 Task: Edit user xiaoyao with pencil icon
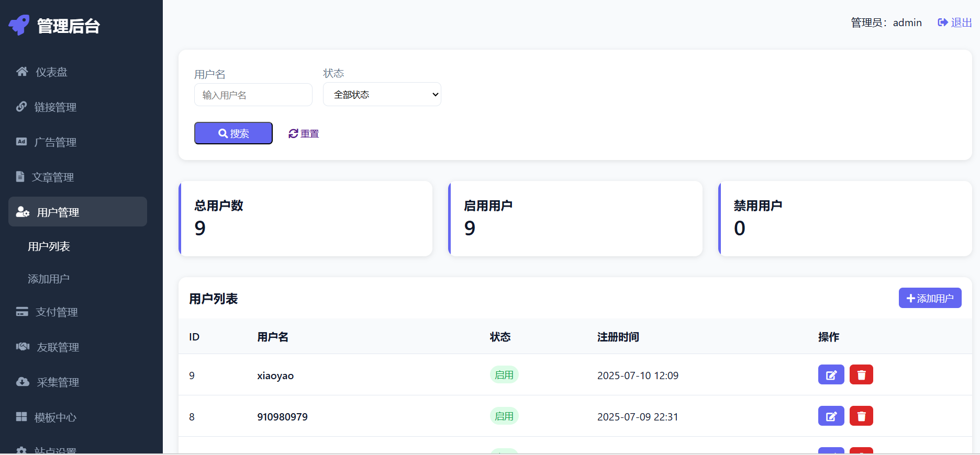[x=831, y=374]
